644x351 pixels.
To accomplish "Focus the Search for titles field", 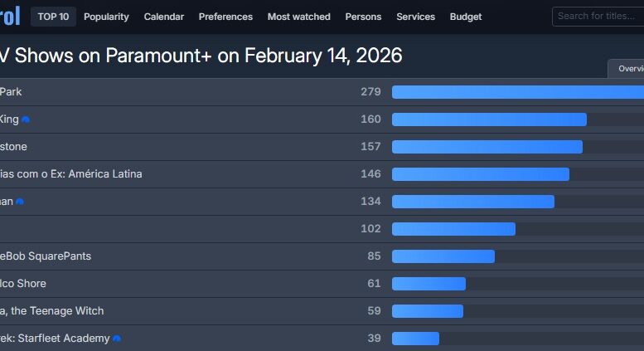I will (x=598, y=17).
